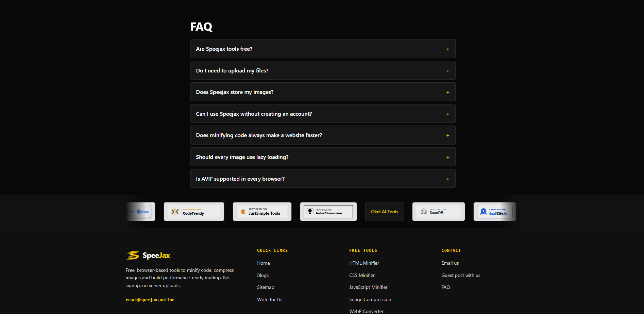Open the SaaSCity.io launched badge

495,212
